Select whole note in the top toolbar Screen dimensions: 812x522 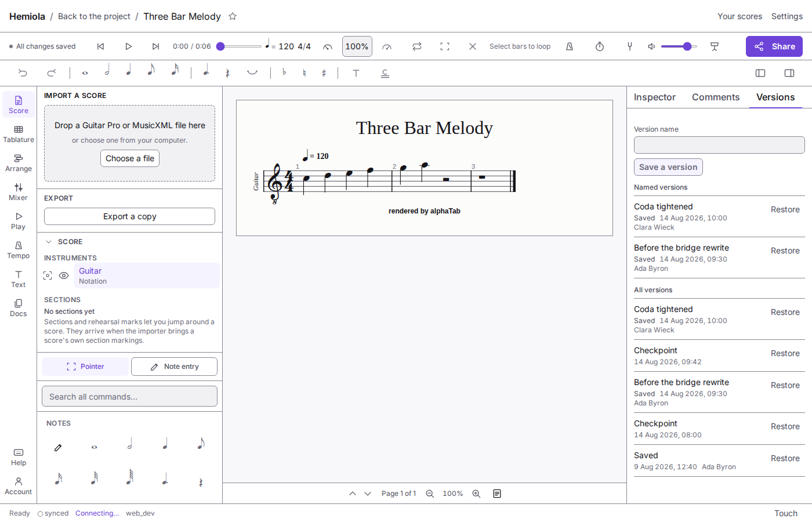click(85, 73)
